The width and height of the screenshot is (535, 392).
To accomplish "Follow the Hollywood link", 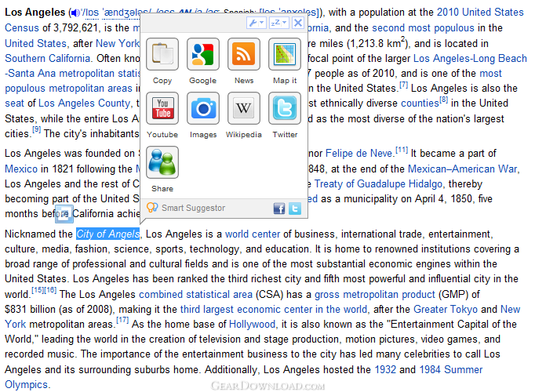I will (x=252, y=324).
